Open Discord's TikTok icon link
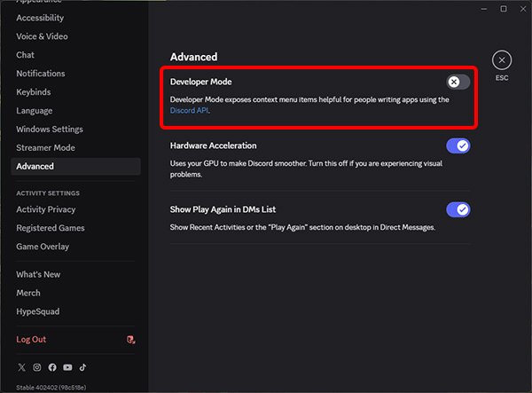532x393 pixels. pyautogui.click(x=82, y=367)
